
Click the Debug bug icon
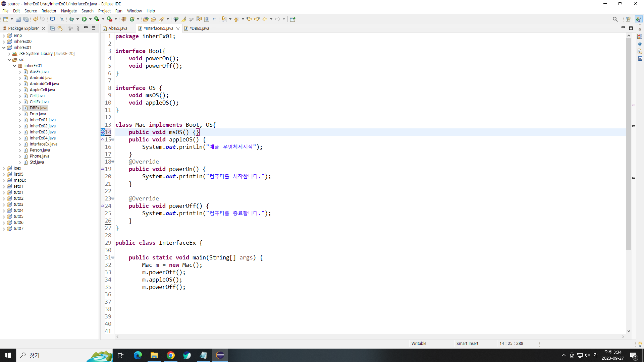pos(71,19)
